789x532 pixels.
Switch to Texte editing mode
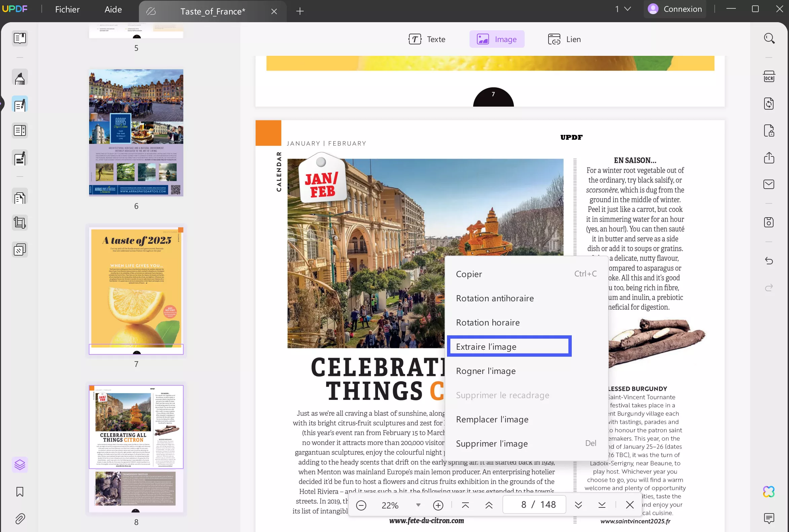(x=426, y=39)
